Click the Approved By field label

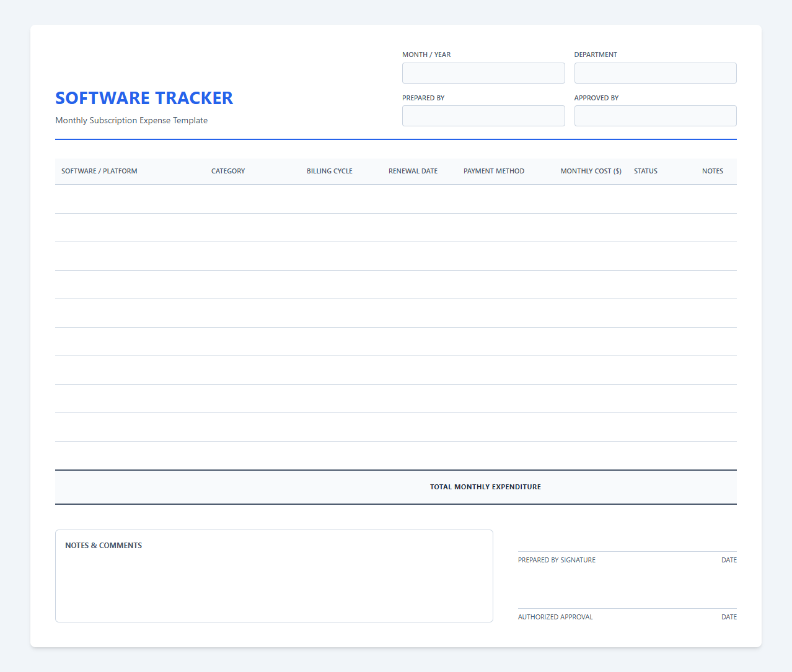click(596, 98)
